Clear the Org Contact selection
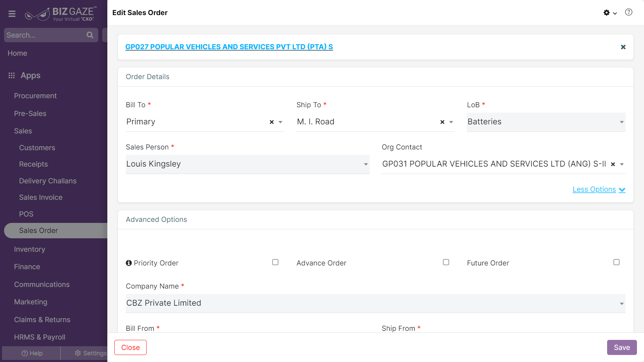644x362 pixels. pos(613,164)
